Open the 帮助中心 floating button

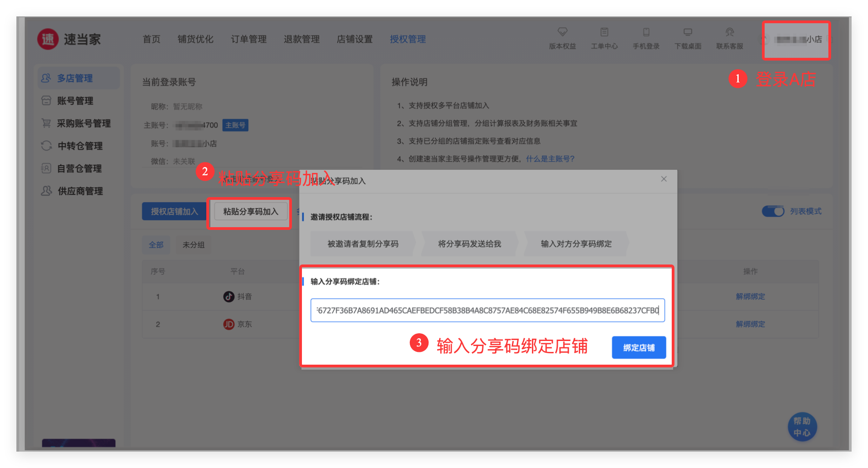[x=802, y=427]
